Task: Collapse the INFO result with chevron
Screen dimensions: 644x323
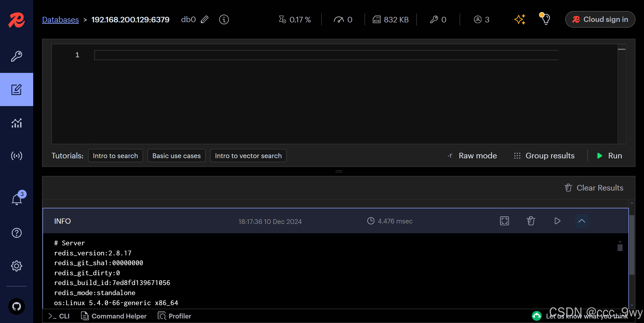Action: (x=582, y=221)
